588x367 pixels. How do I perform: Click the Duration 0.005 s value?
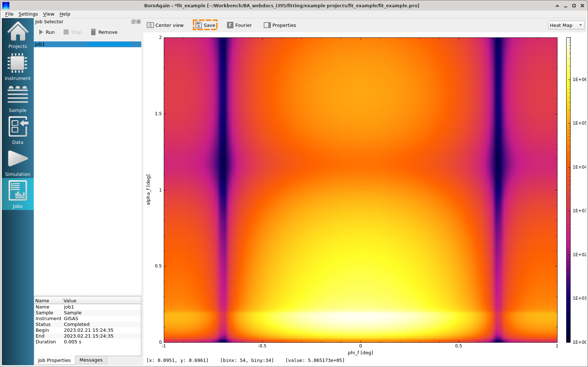(102, 342)
